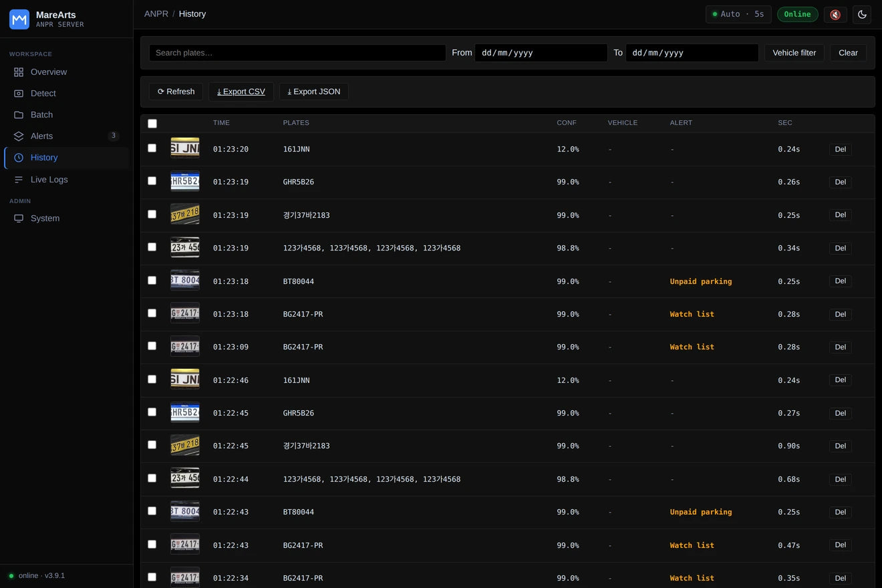Open the Vehicle filter selector
The height and width of the screenshot is (588, 882).
(794, 53)
